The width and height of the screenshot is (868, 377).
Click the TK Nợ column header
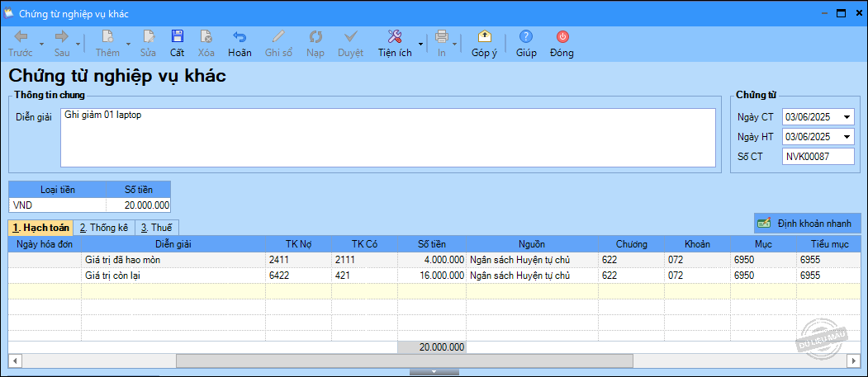click(x=298, y=244)
